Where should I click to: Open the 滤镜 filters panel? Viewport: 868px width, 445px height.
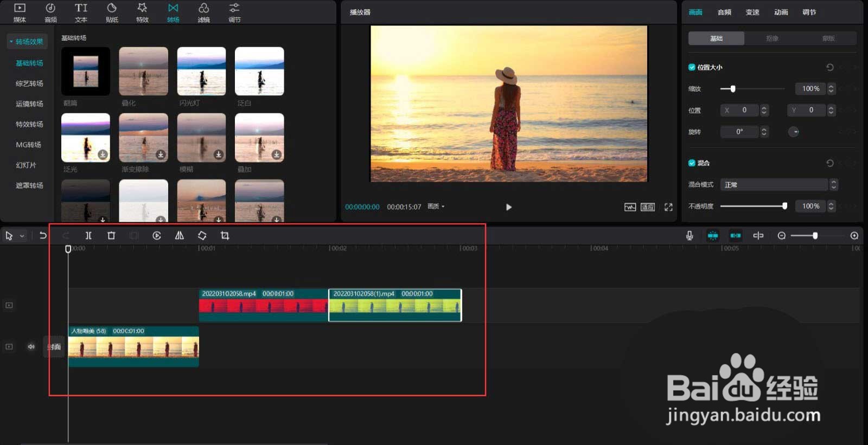tap(203, 12)
